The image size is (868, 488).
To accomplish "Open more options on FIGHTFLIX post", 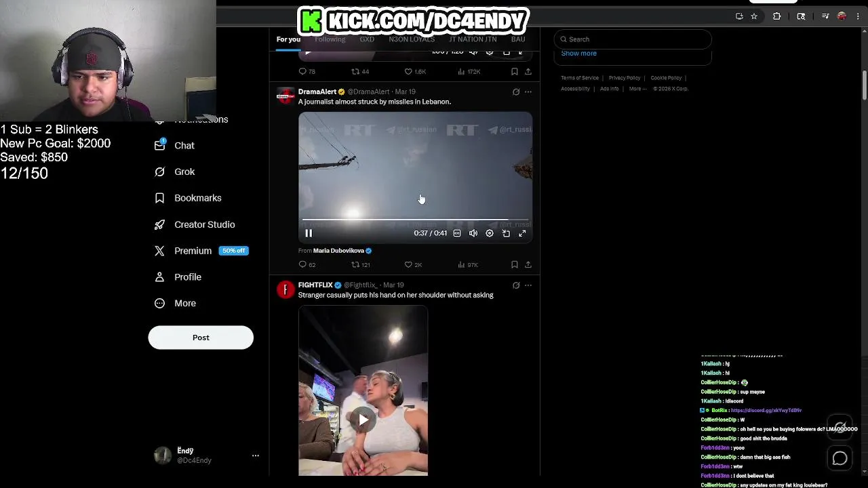I will coord(528,285).
